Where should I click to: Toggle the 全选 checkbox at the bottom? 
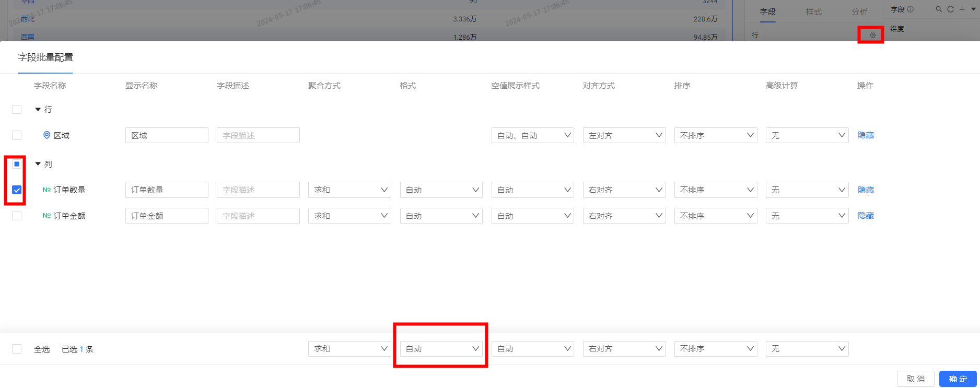coord(17,349)
